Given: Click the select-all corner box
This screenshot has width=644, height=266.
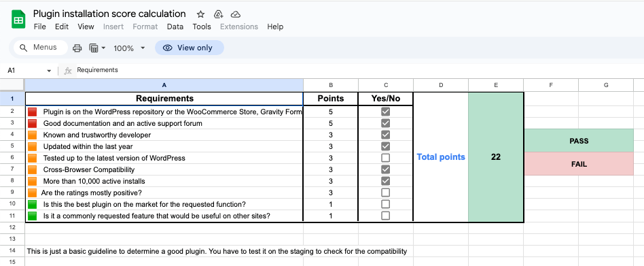Looking at the screenshot, I should click(12, 85).
